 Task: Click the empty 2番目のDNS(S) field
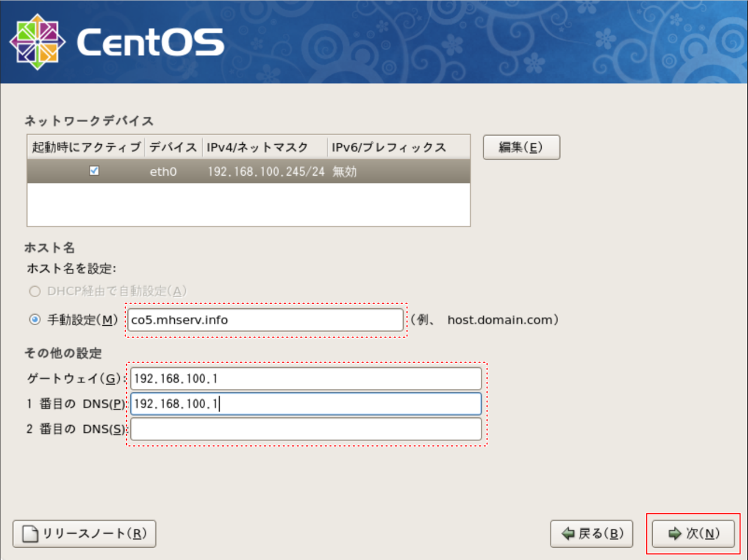click(306, 429)
